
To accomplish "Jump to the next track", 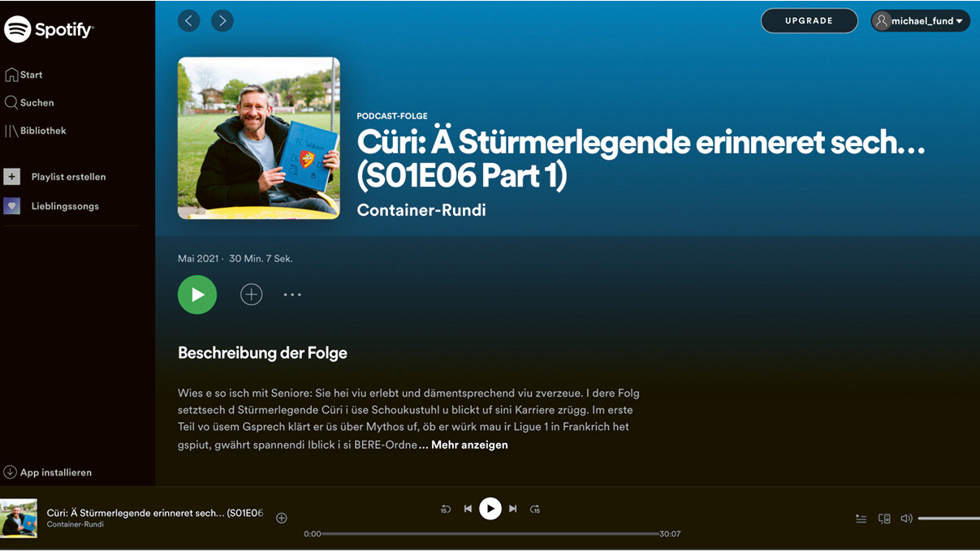I will [513, 509].
